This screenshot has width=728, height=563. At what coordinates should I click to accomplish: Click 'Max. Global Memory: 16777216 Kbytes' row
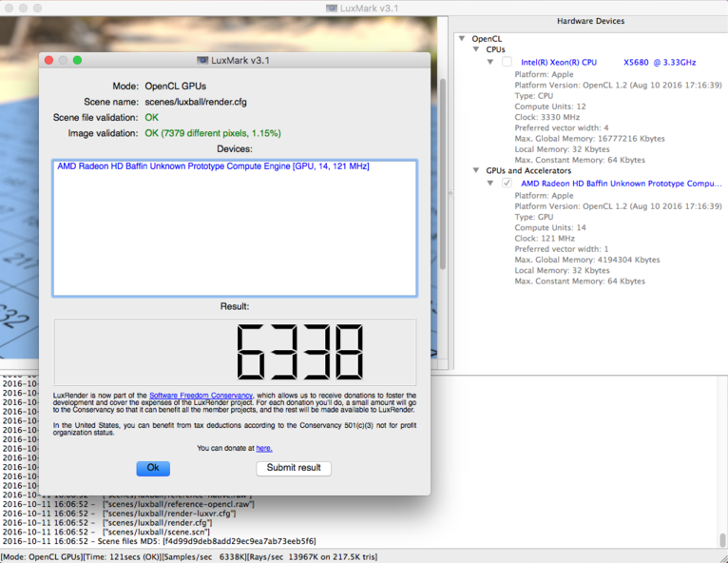tap(589, 139)
